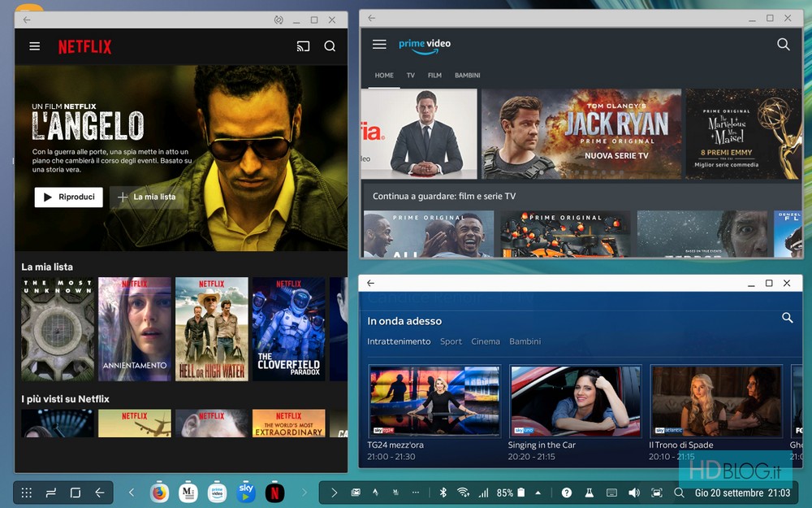Select the TV tab in Prime Video
This screenshot has height=508, width=812.
(x=411, y=75)
